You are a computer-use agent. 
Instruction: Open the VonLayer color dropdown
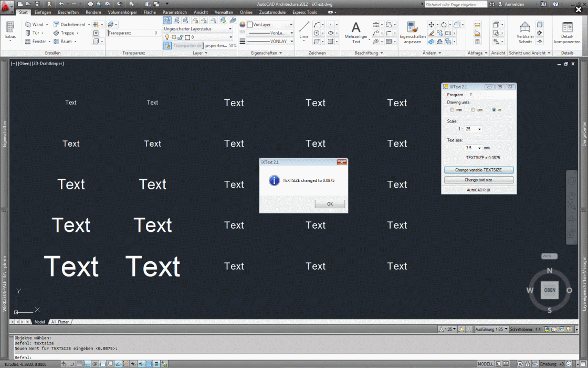tap(270, 24)
